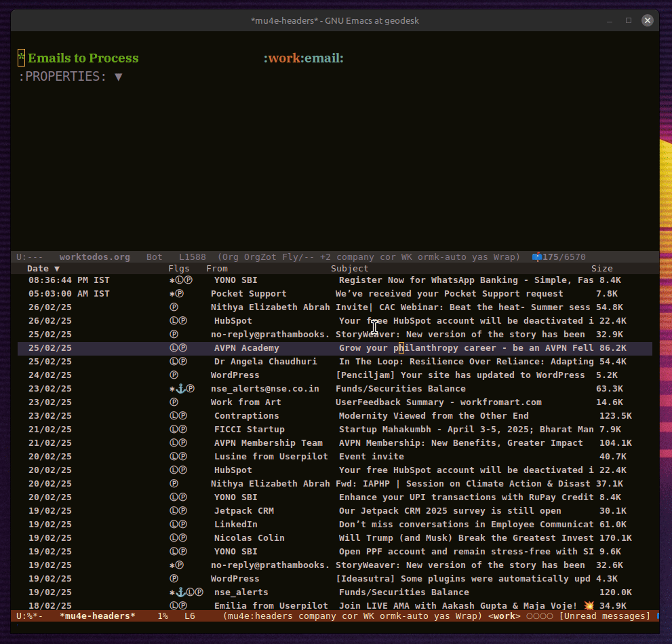The height and width of the screenshot is (644, 672).
Task: Click the flag icons on AVPN Academy row
Action: coord(178,347)
